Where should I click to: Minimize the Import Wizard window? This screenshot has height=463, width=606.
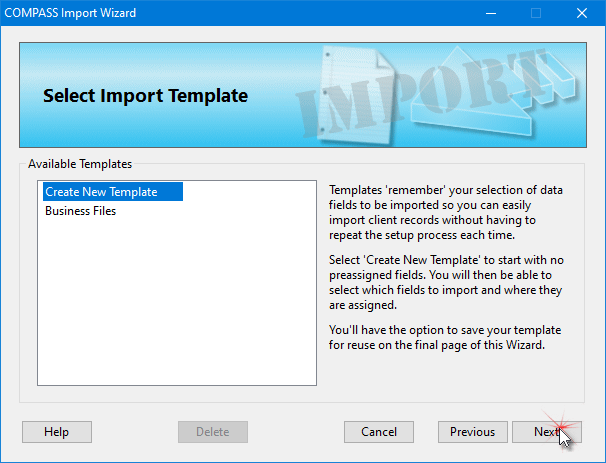[x=491, y=13]
